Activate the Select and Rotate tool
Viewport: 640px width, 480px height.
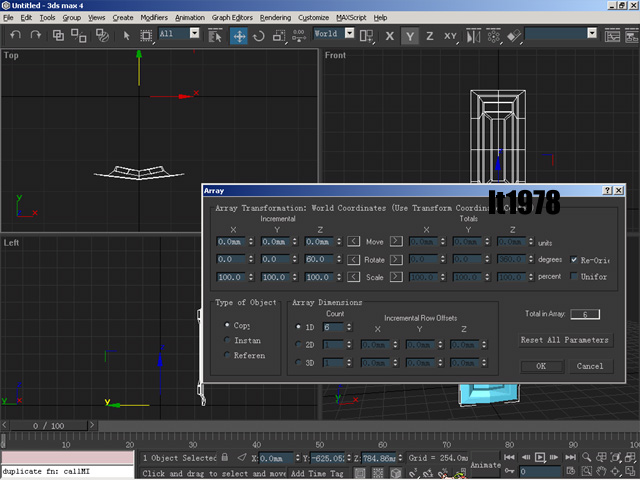click(x=259, y=36)
